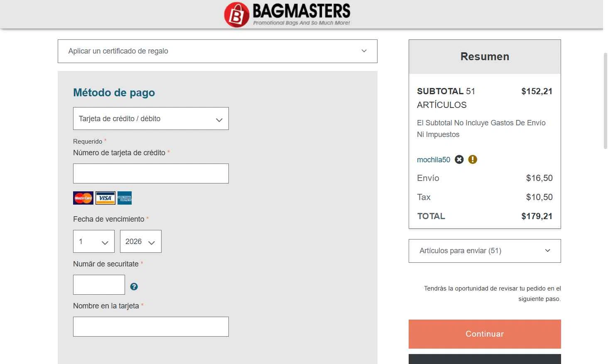The width and height of the screenshot is (608, 364).
Task: Click the Visa card logo
Action: point(105,198)
